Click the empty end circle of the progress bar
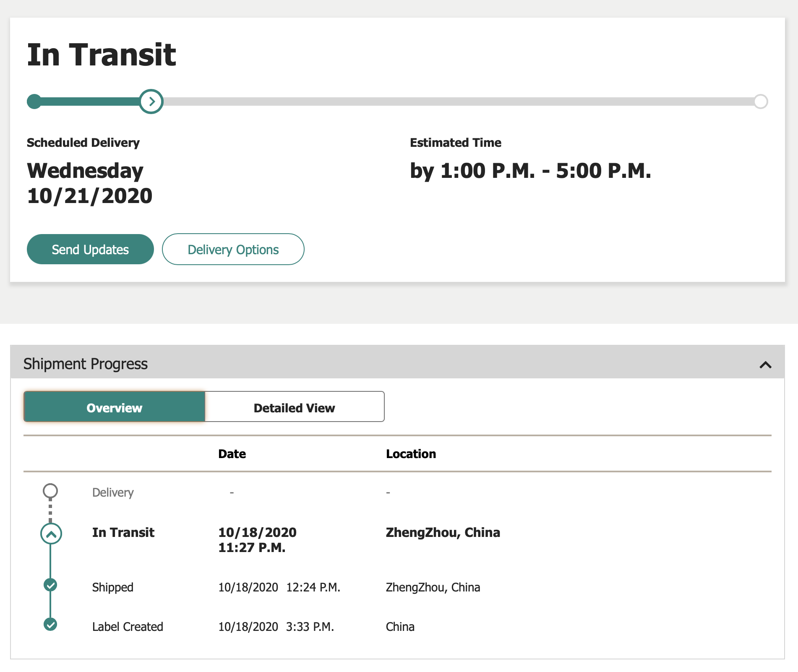 coord(760,102)
